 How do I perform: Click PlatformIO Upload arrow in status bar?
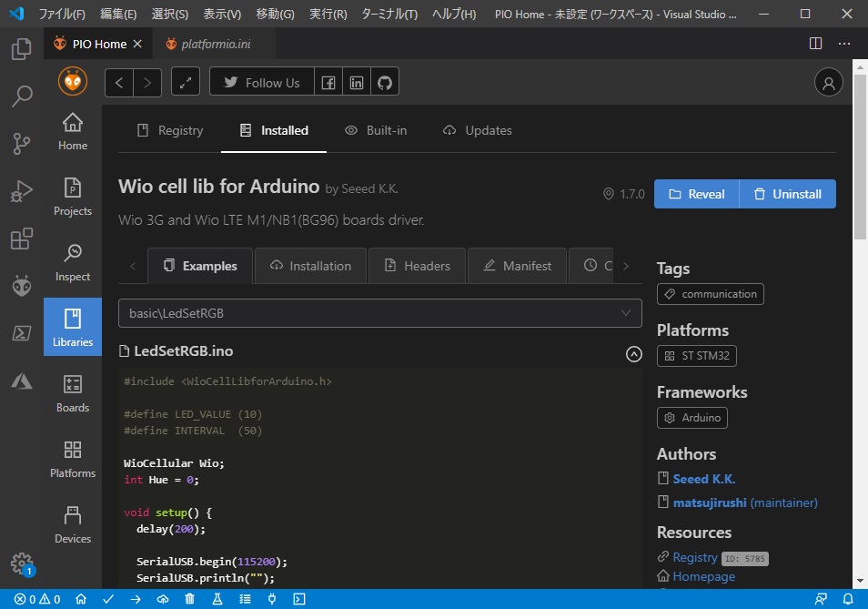pos(136,599)
